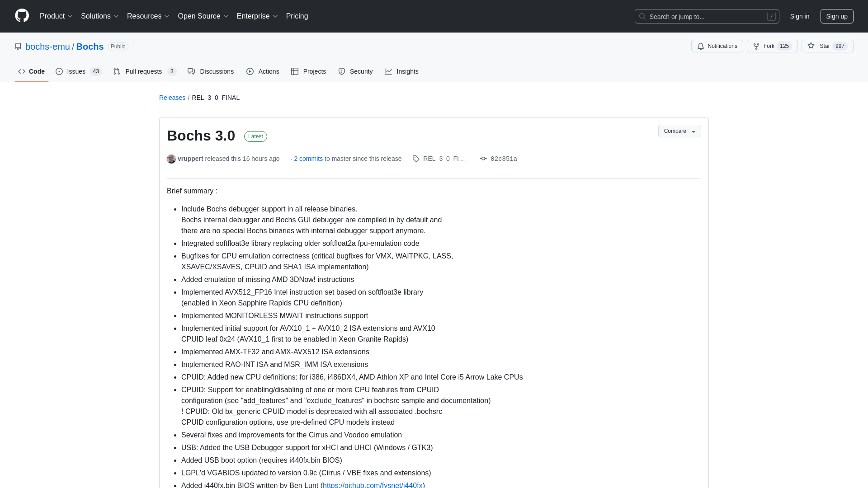Go to the Discussions tab
This screenshot has height=488, width=868.
tap(211, 71)
